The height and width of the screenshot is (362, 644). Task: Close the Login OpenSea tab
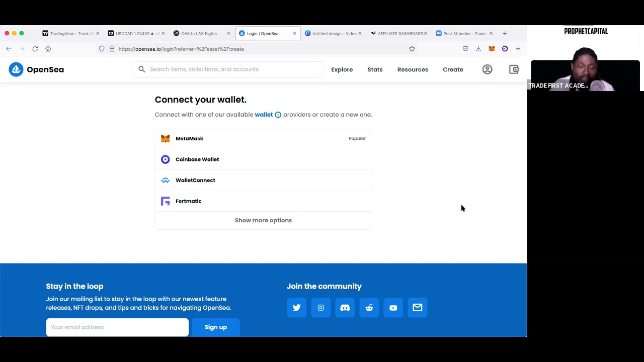coord(294,33)
